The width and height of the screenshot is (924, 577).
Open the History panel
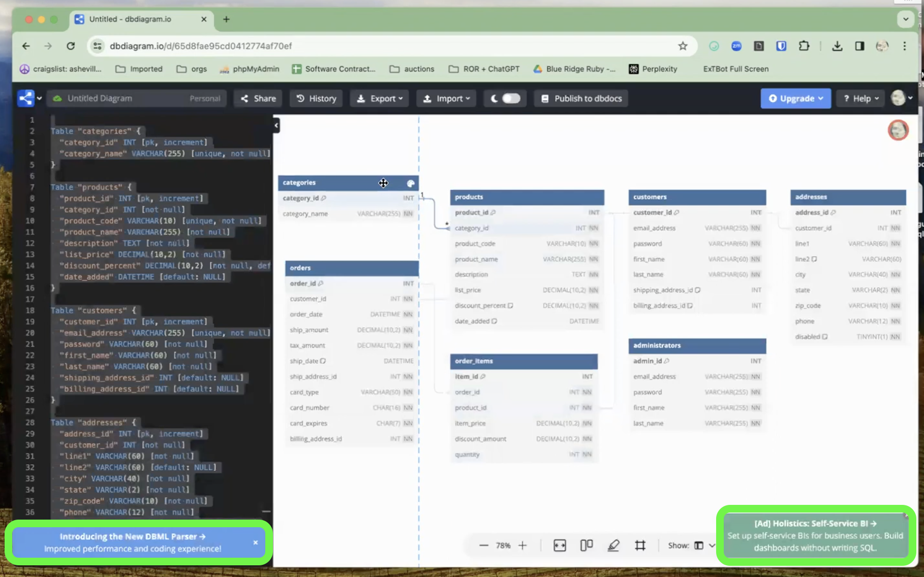316,99
